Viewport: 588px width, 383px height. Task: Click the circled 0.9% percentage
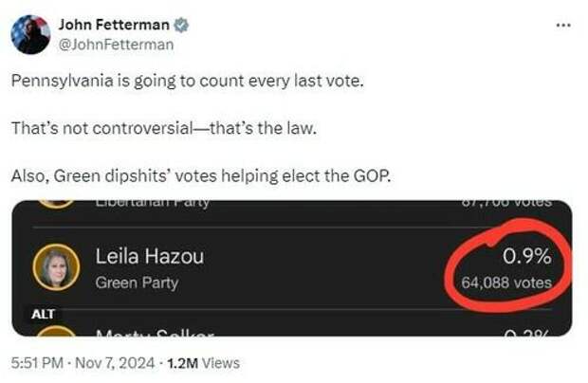[527, 257]
